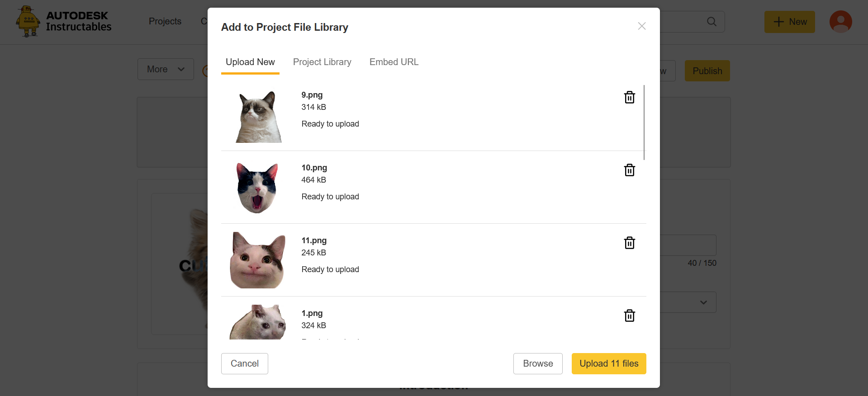Click the New project button
Viewport: 868px width, 396px height.
pyautogui.click(x=789, y=22)
